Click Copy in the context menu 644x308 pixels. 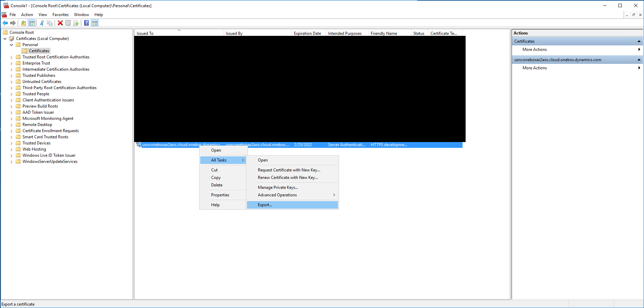(x=223, y=178)
